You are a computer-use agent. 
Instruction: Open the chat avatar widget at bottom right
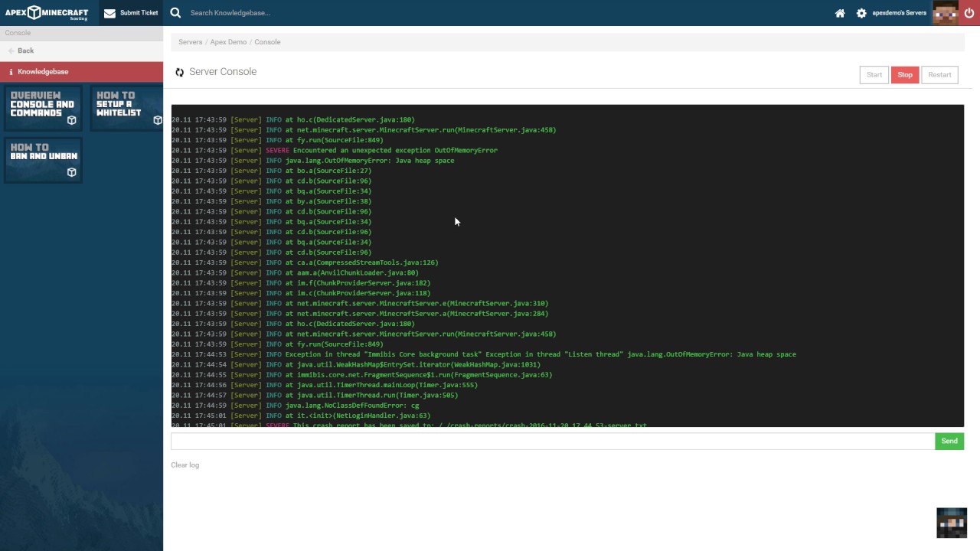[x=952, y=523]
